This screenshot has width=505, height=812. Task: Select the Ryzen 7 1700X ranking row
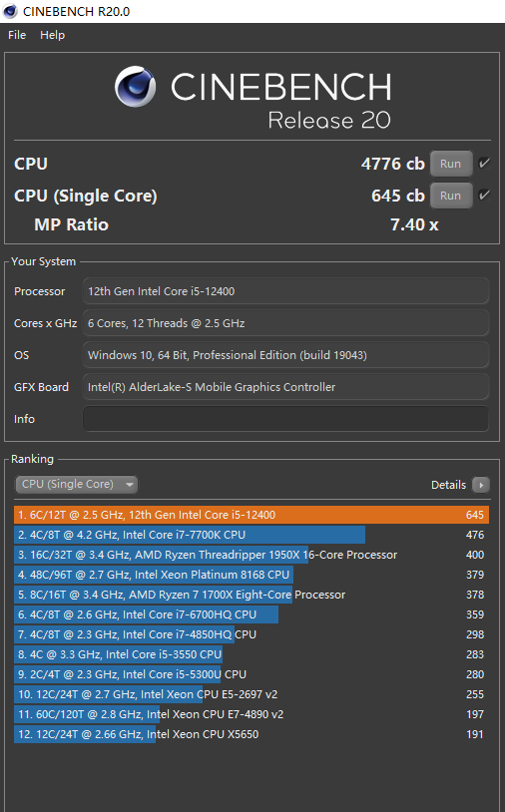coord(252,595)
